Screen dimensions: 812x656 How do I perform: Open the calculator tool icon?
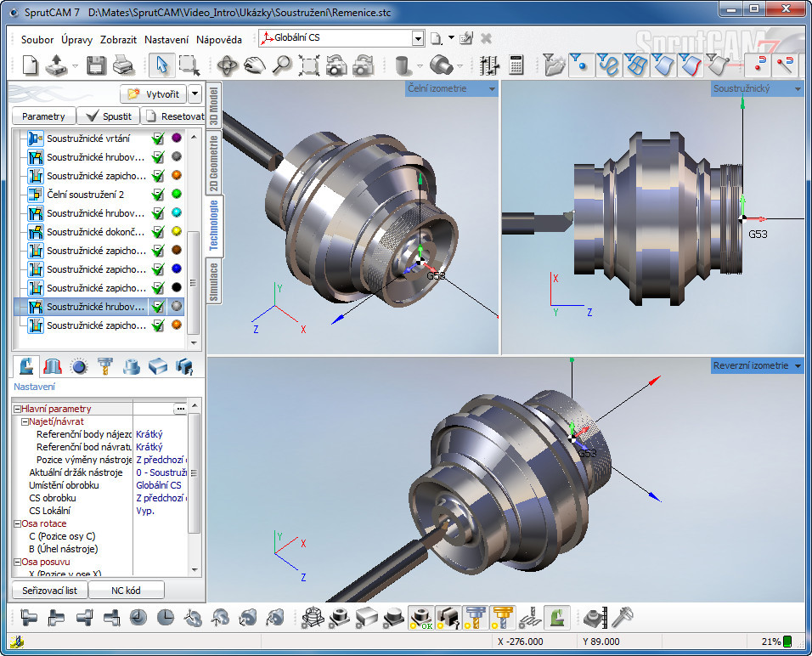[x=516, y=65]
